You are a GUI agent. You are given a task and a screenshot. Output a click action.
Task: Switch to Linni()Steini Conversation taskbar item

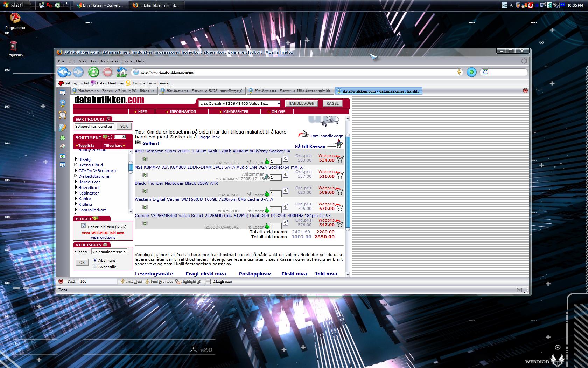(100, 5)
